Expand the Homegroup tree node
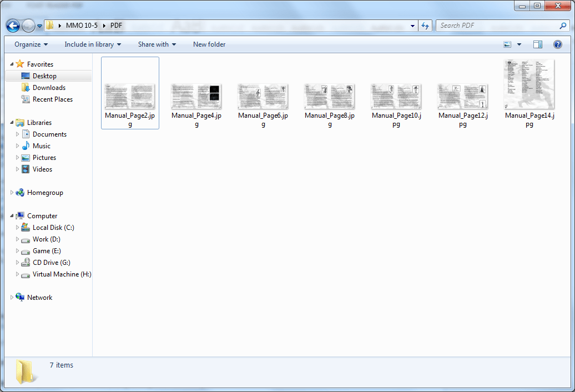 click(12, 193)
